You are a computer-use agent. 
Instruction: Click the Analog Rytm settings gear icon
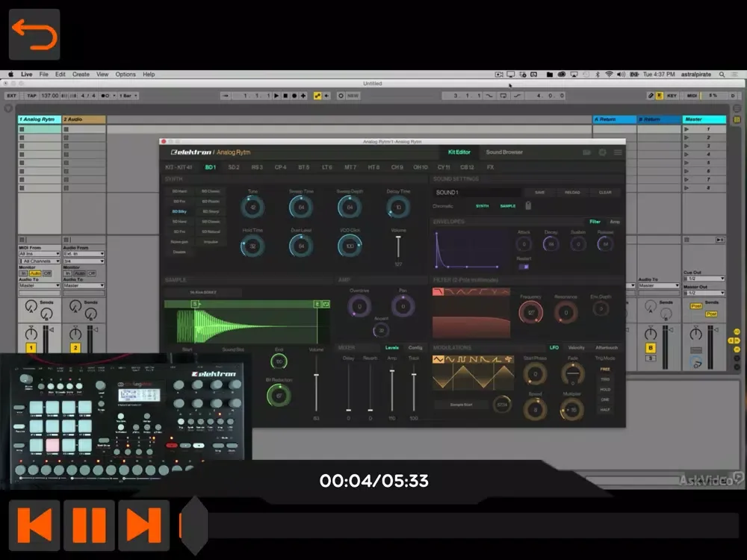603,152
